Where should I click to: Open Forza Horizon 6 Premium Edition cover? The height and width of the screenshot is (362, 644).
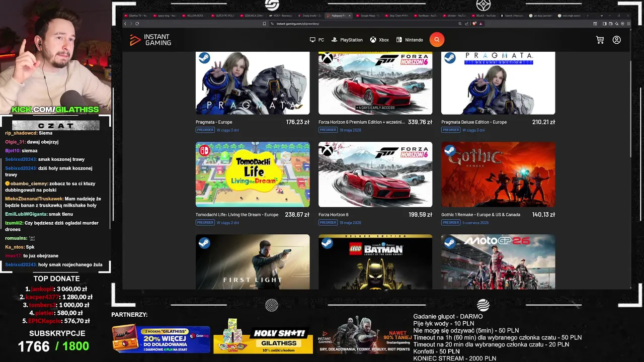pos(375,83)
